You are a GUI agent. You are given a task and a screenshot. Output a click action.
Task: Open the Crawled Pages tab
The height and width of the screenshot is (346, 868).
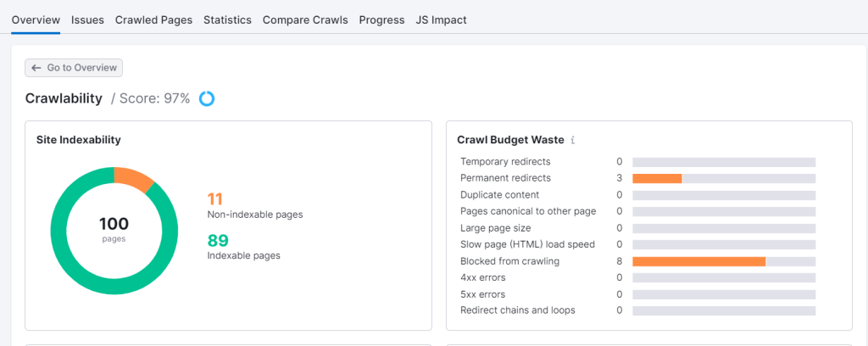coord(153,20)
